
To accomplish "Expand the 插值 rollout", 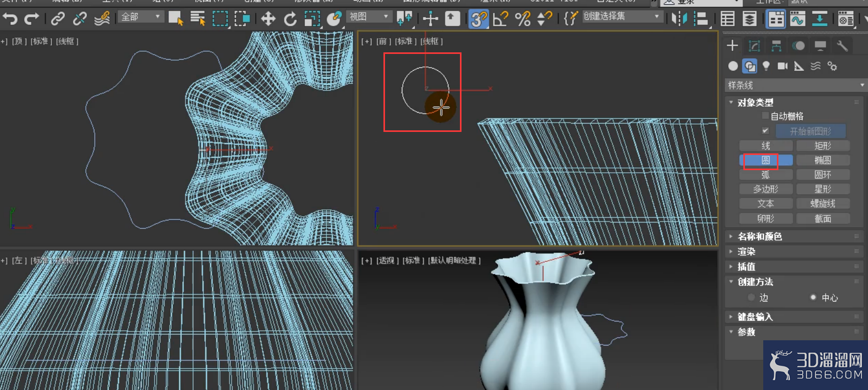I will coord(795,267).
